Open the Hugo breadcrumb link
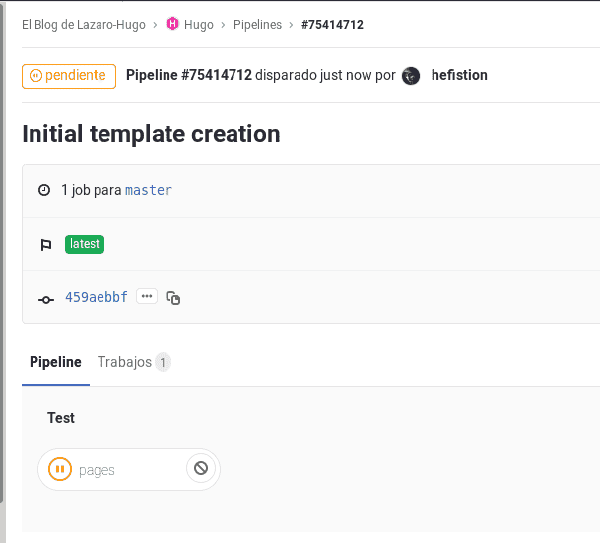Viewport: 600px width, 543px height. tap(199, 25)
